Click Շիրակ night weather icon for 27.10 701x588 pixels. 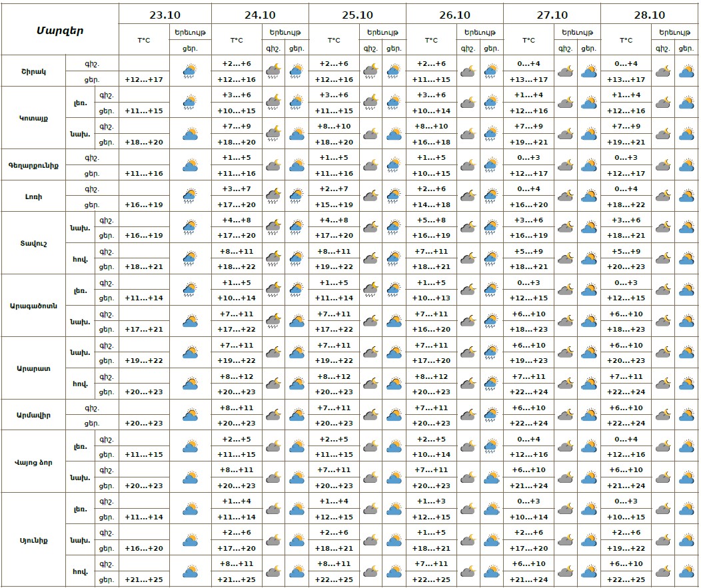click(565, 71)
